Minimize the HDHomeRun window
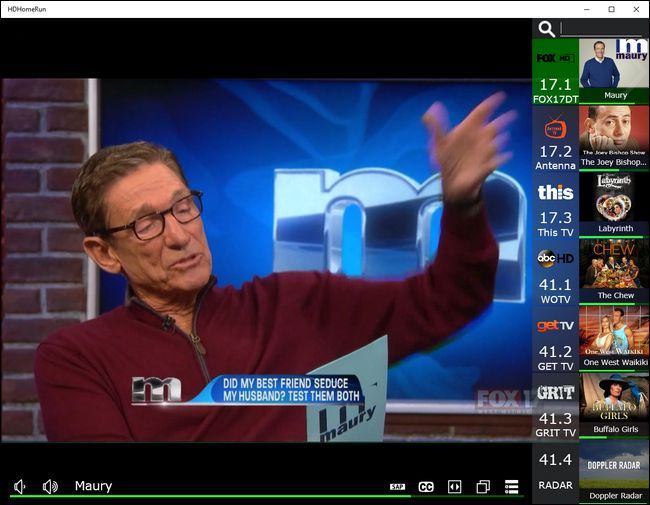This screenshot has height=505, width=650. [x=587, y=9]
